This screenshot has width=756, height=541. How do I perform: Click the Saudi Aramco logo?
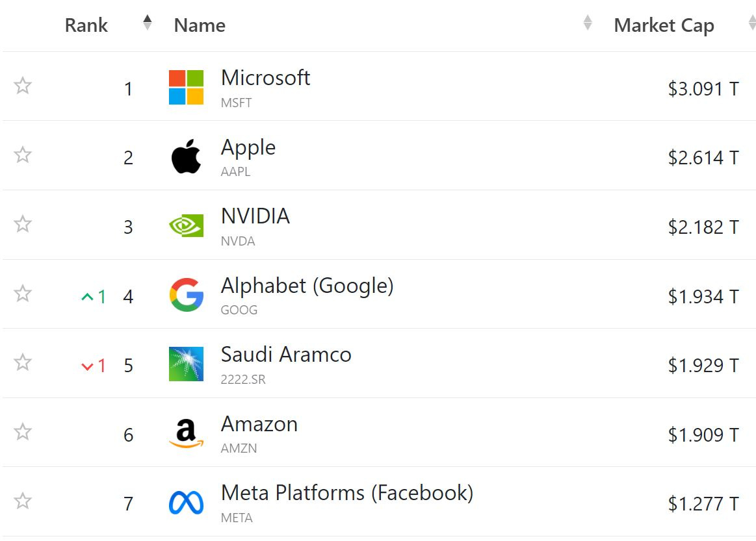[x=186, y=364]
